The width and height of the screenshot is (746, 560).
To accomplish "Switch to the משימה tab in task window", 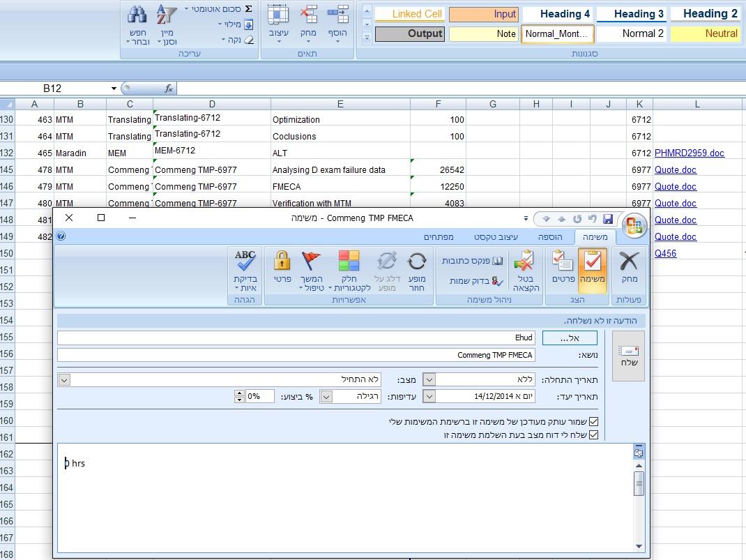I will [x=595, y=237].
